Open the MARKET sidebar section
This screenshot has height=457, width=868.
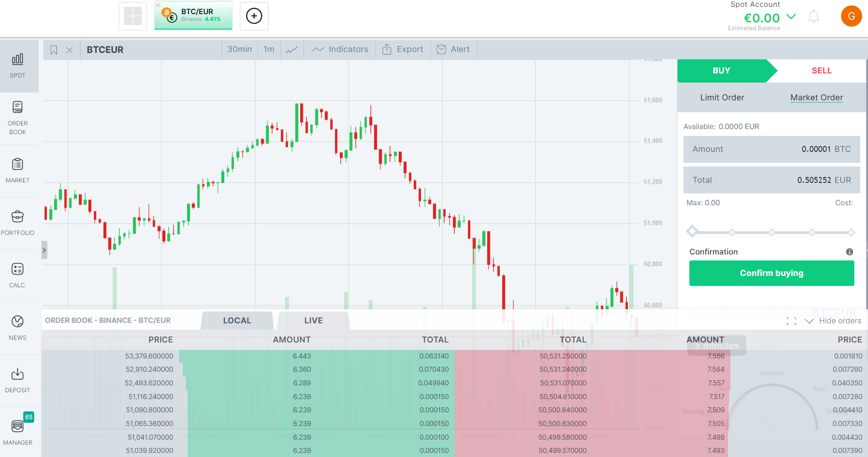click(x=18, y=171)
